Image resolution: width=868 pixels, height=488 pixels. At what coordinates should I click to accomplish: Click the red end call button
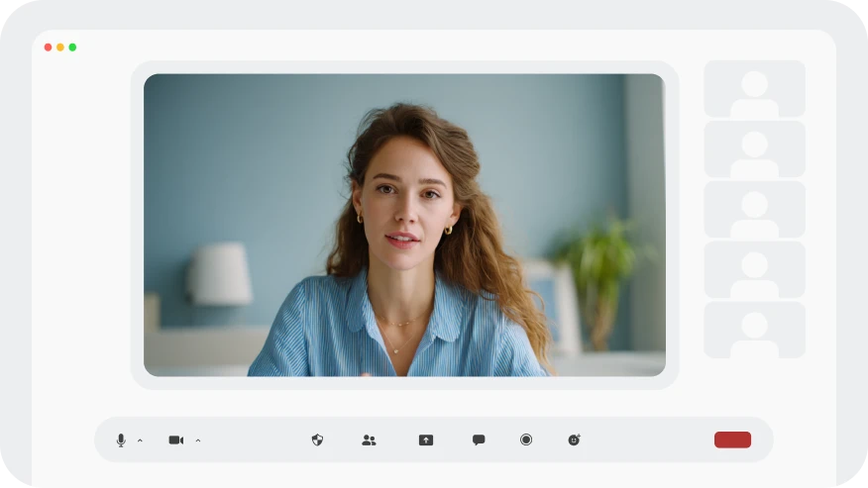click(x=732, y=439)
